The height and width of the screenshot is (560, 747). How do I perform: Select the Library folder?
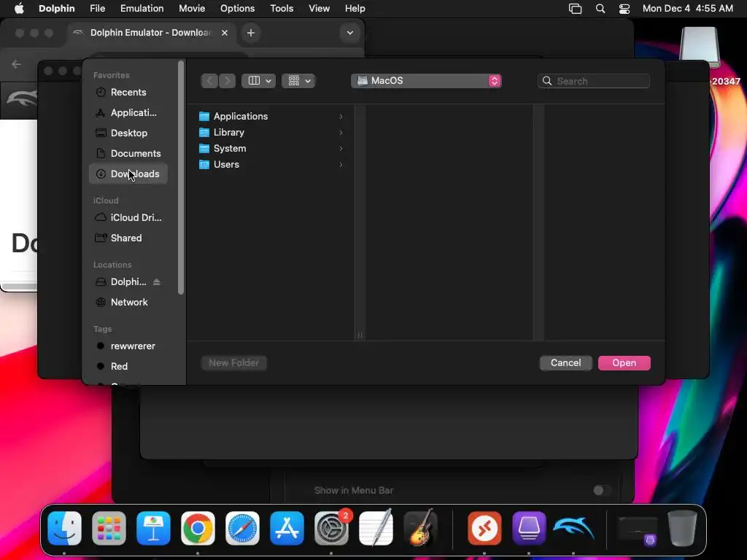pos(271,133)
